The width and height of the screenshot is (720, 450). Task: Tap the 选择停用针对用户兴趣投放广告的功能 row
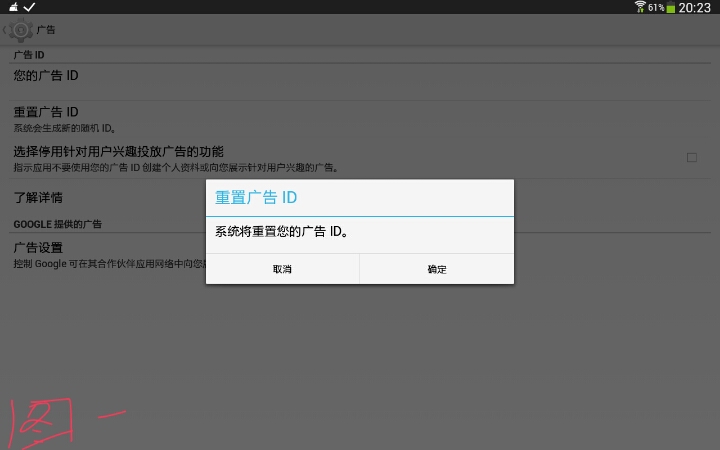(x=118, y=152)
